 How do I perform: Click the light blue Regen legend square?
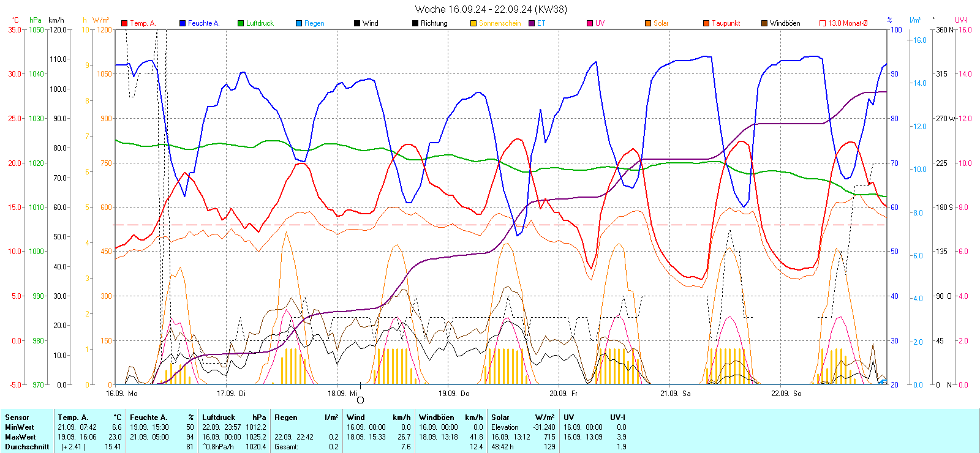(299, 23)
